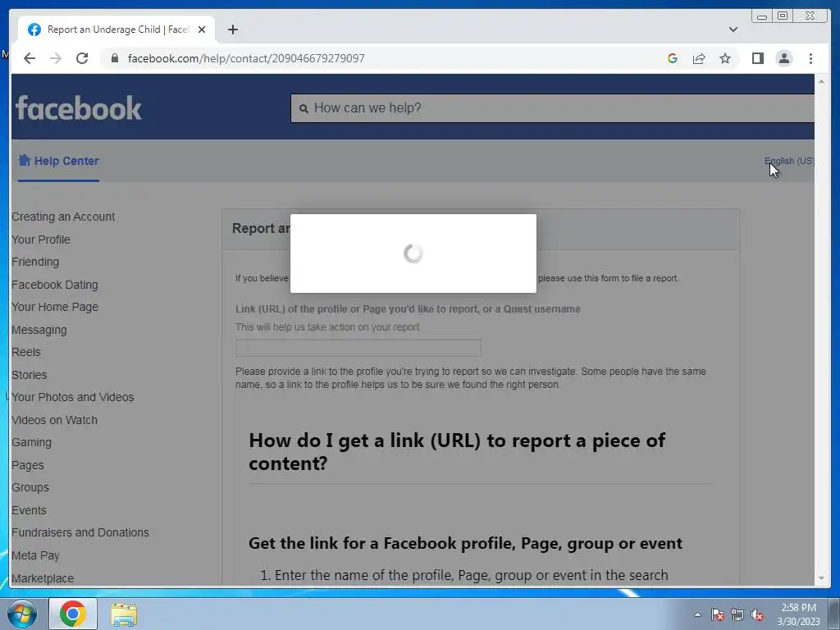
Task: Click the page scrollbar up arrow
Action: pyautogui.click(x=821, y=81)
